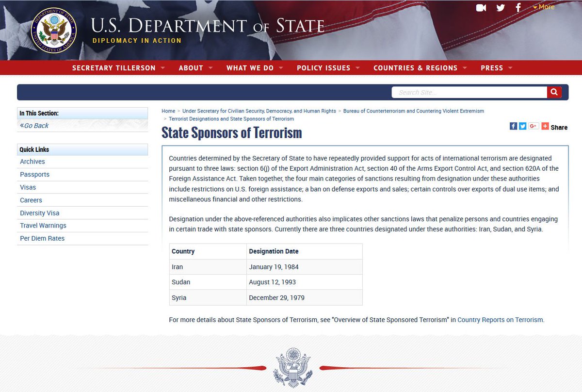Share page via Twitter share icon
Image resolution: width=582 pixels, height=392 pixels.
(522, 126)
